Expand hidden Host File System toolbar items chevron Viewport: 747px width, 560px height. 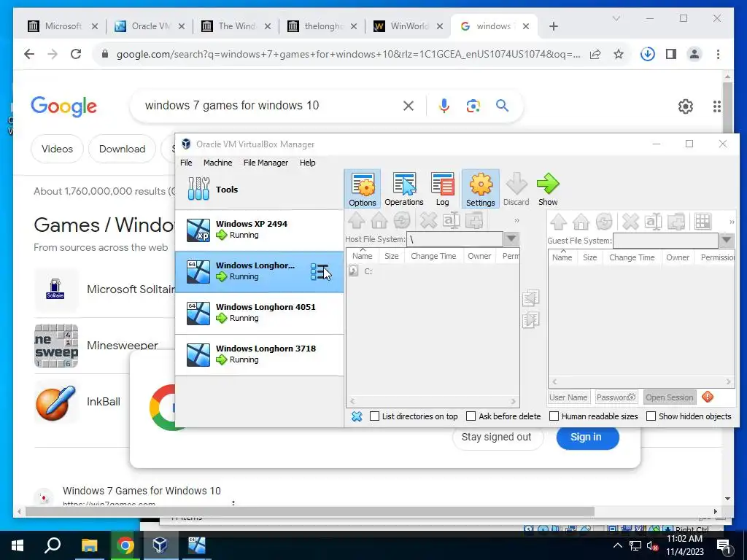coord(516,220)
